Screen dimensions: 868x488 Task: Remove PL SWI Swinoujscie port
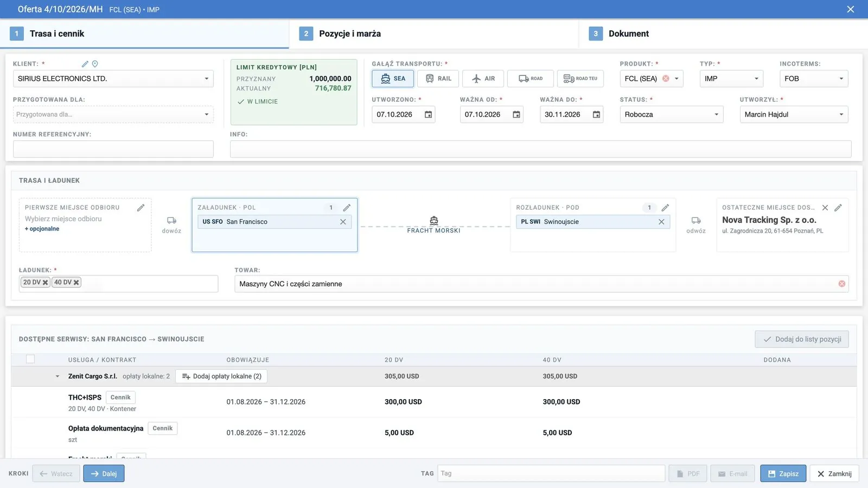(x=661, y=222)
